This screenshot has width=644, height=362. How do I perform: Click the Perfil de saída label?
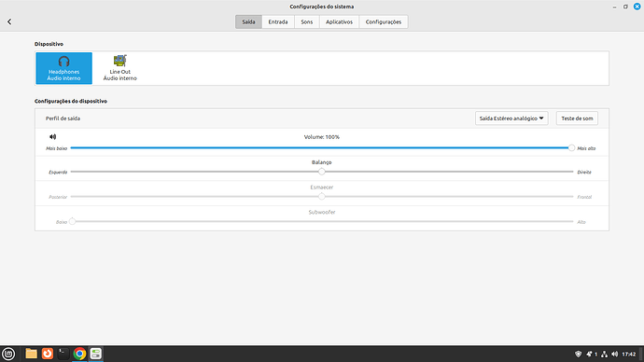pyautogui.click(x=63, y=118)
